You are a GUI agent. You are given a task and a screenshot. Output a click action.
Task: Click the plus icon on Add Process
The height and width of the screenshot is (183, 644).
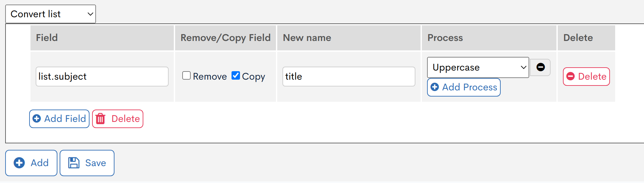pos(435,87)
